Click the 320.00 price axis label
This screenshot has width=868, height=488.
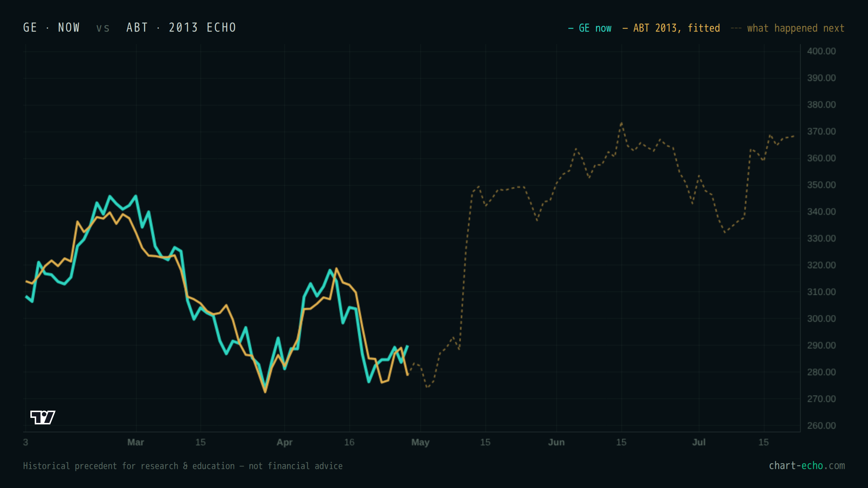[x=821, y=265]
